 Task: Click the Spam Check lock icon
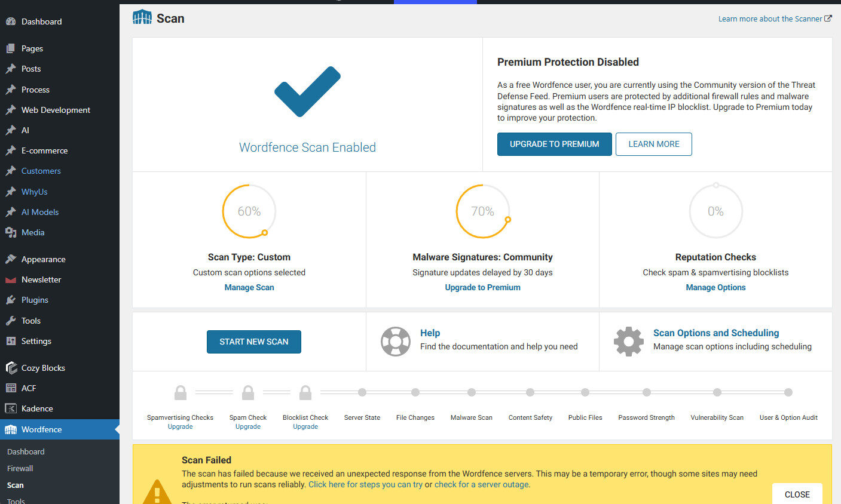pyautogui.click(x=248, y=392)
